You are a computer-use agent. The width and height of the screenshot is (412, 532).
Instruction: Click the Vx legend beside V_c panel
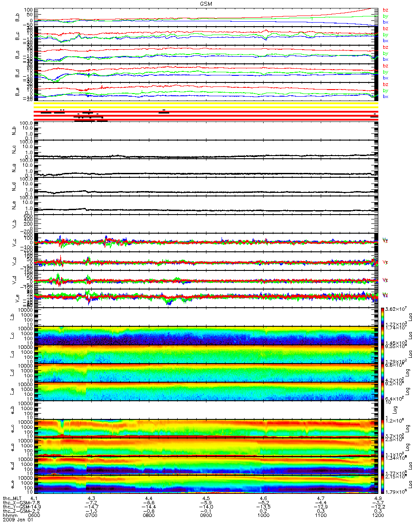(x=385, y=240)
